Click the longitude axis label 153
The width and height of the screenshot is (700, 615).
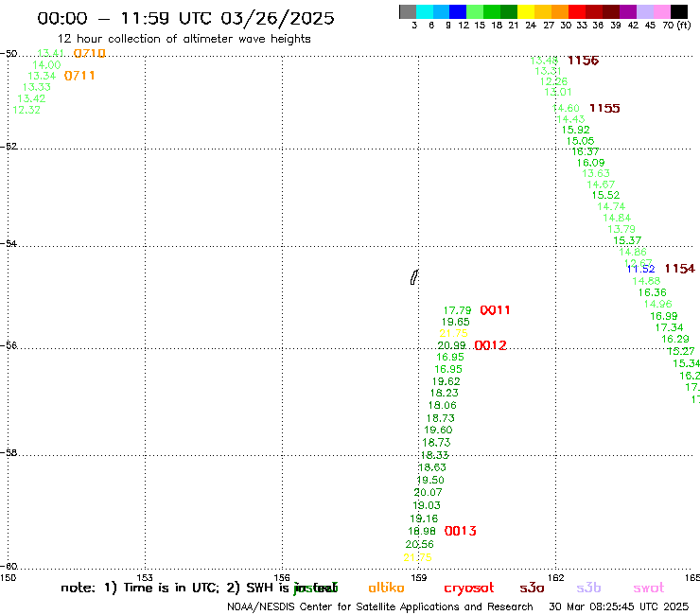[145, 577]
